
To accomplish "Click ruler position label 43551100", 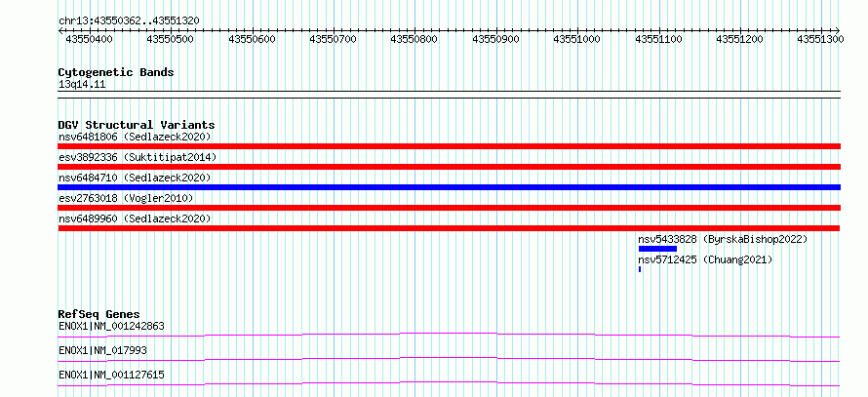I will tap(658, 39).
